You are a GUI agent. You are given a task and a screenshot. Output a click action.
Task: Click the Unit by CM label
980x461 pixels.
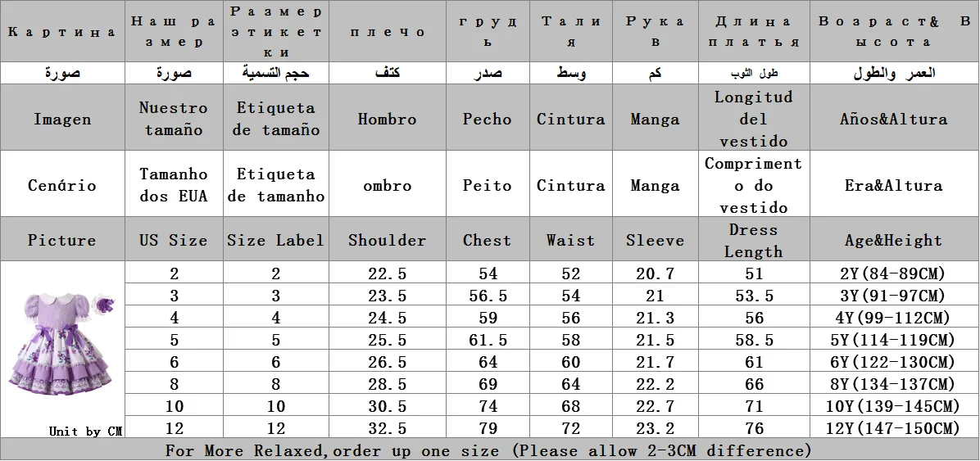pyautogui.click(x=85, y=432)
